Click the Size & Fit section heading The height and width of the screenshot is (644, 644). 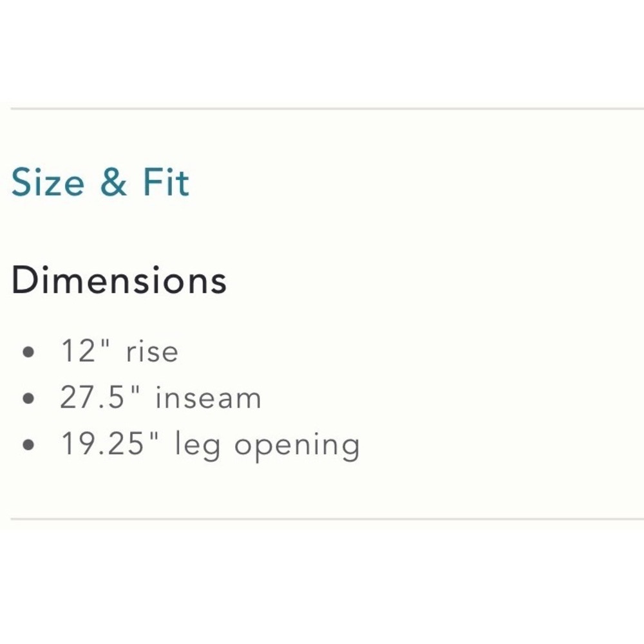tap(100, 182)
